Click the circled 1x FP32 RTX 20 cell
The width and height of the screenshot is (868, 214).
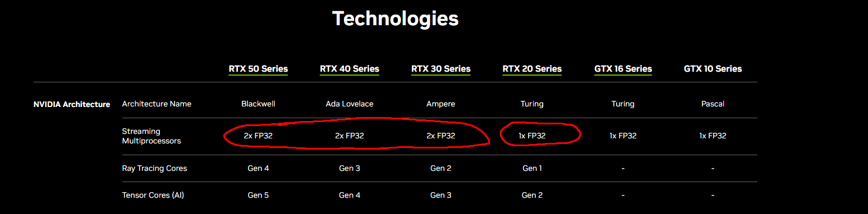(x=531, y=136)
